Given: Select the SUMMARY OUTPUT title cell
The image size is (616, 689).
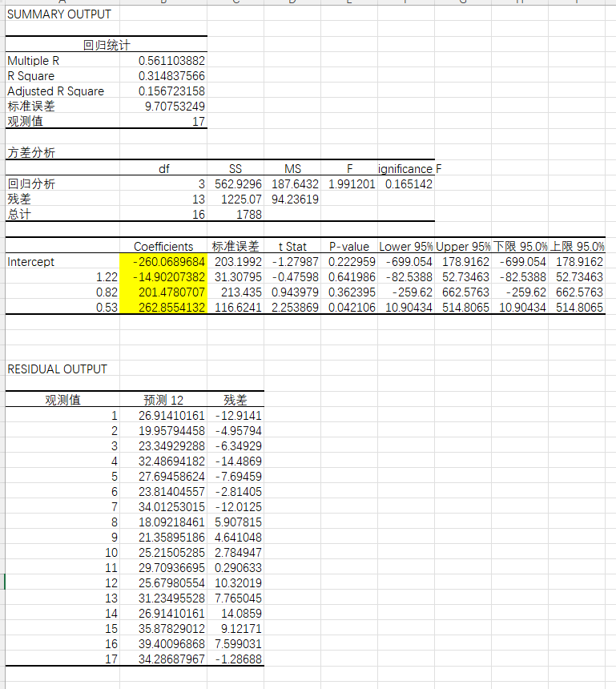Looking at the screenshot, I should 59,14.
